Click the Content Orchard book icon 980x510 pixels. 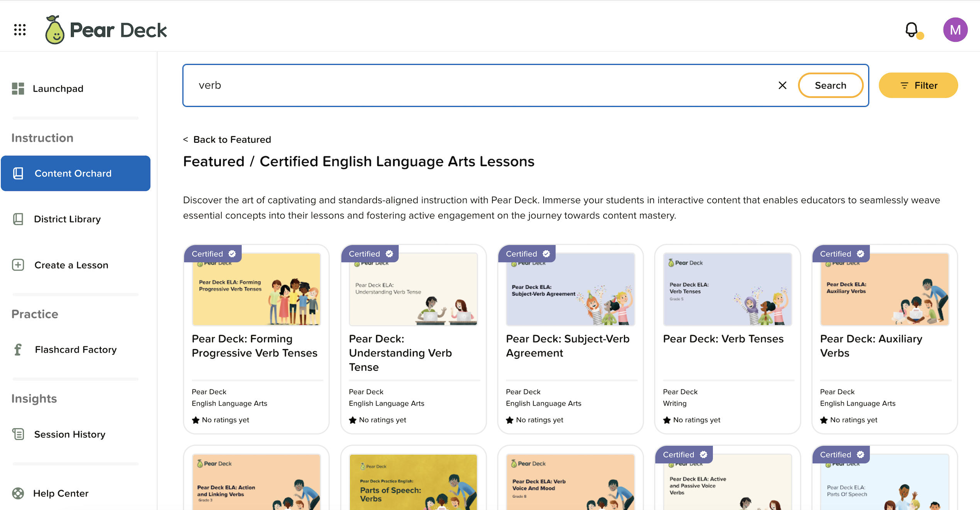click(x=17, y=173)
